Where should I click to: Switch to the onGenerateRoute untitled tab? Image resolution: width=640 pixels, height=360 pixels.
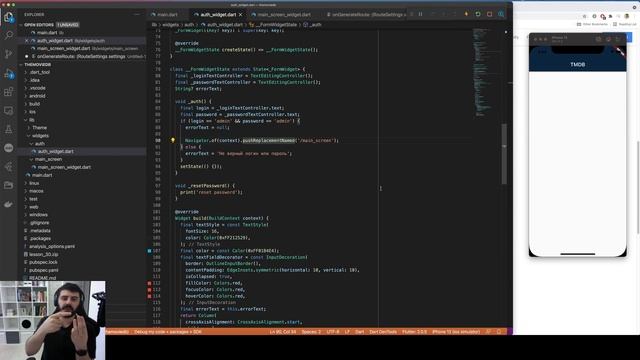[x=367, y=14]
